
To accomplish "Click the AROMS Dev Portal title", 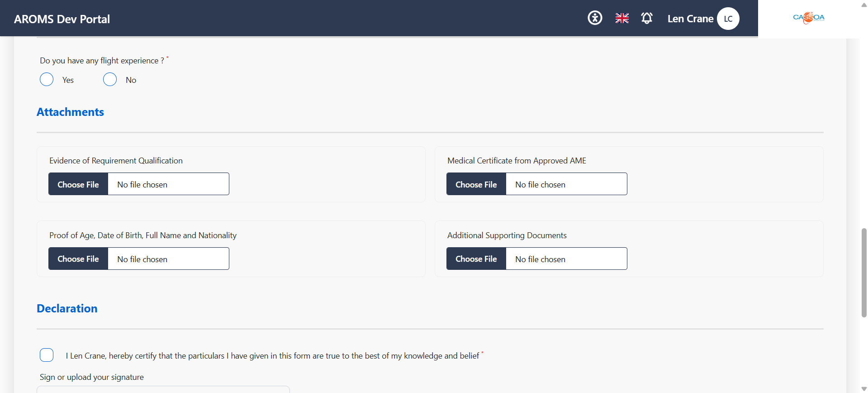I will point(62,19).
